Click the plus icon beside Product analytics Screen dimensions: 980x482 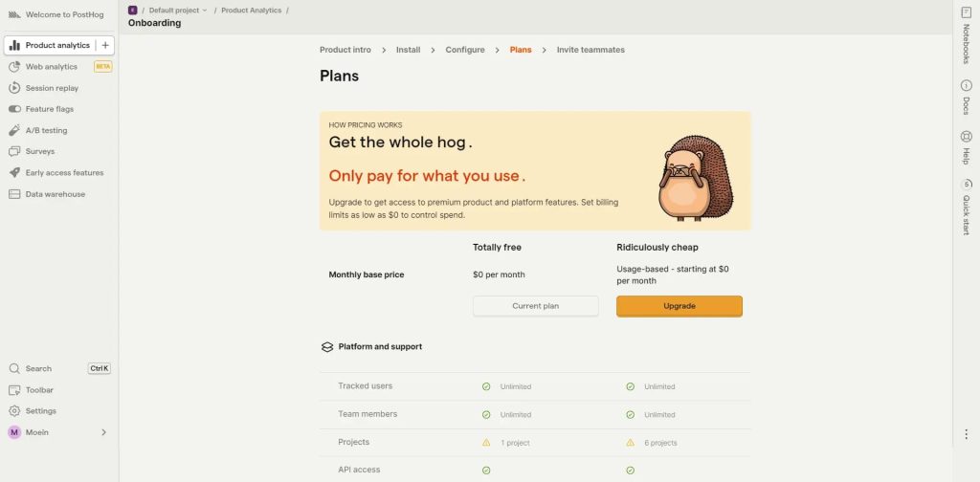click(x=105, y=45)
